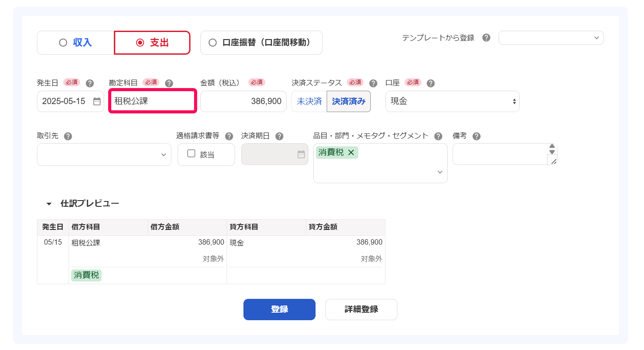Screen dimensions: 644x350
Task: Click the blue 登録 button
Action: click(x=279, y=310)
